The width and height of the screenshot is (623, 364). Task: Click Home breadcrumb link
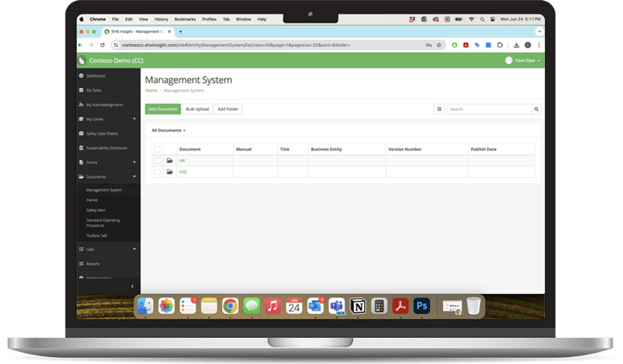151,91
